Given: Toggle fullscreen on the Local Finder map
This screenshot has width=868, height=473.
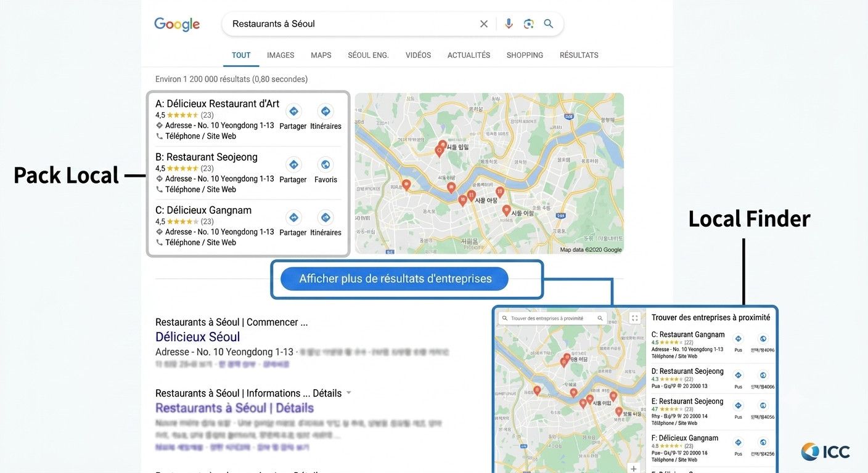Looking at the screenshot, I should [635, 318].
